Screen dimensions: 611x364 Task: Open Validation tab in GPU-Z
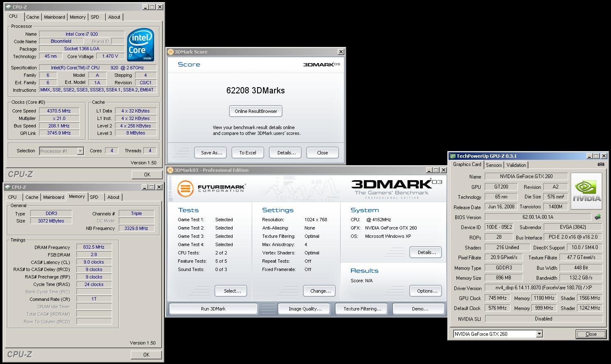[x=516, y=165]
